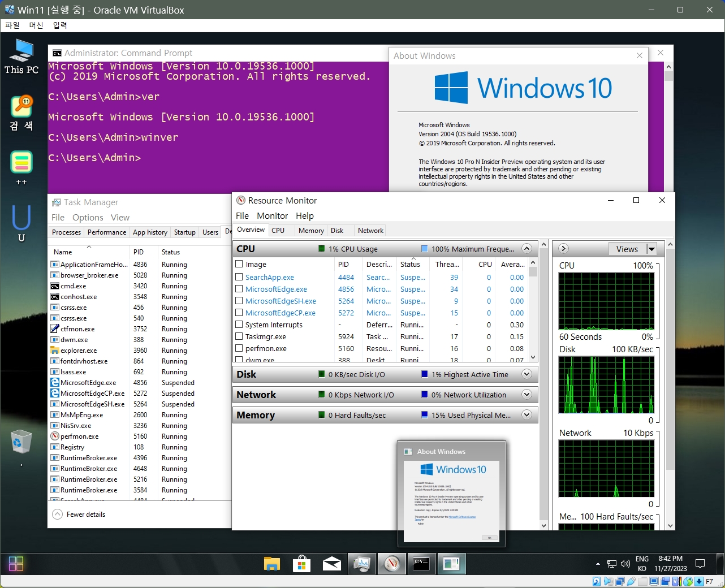
Task: Open File Explorer from the taskbar
Action: click(272, 563)
